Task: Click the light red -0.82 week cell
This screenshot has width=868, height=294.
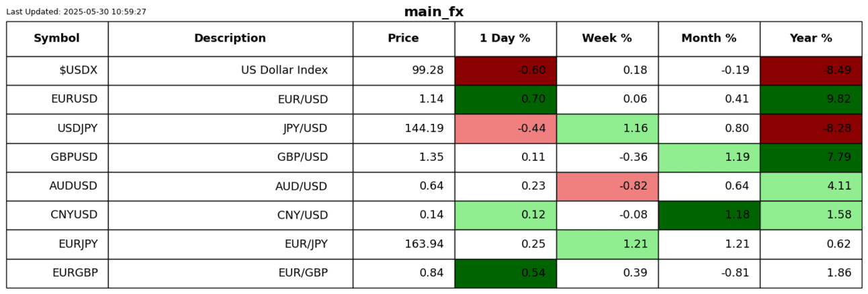Action: point(607,186)
